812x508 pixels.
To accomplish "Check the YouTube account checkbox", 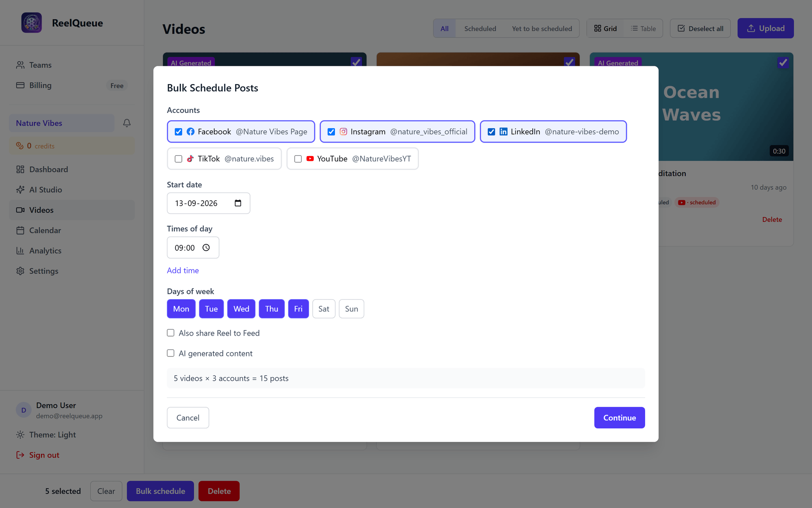I will (x=298, y=159).
